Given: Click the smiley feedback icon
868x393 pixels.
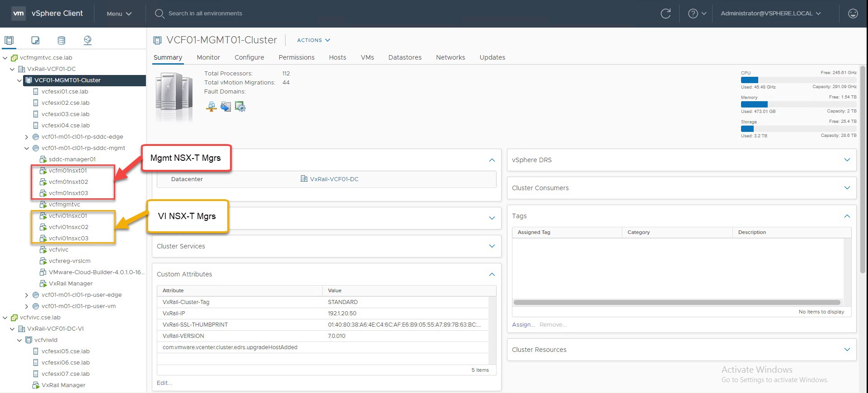Looking at the screenshot, I should 853,14.
